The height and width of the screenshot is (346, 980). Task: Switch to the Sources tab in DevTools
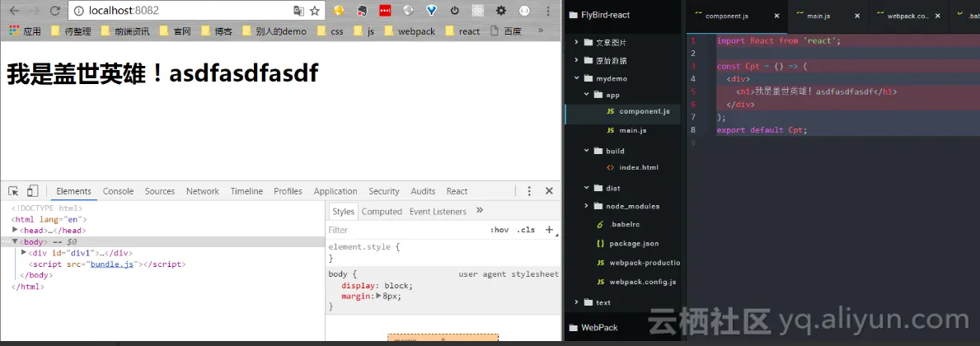pos(160,191)
